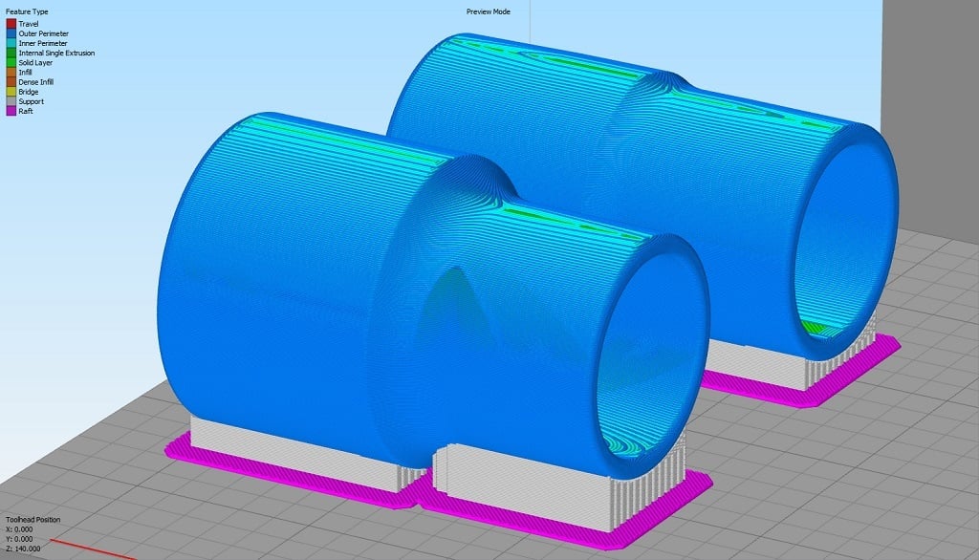Click the Z: 140.000 coordinate readout
The image size is (979, 560).
pos(23,549)
